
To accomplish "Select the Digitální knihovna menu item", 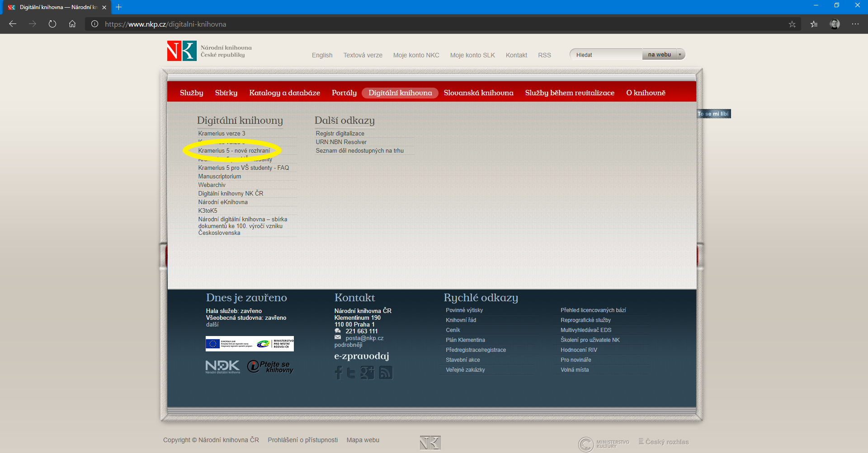I will pos(400,93).
